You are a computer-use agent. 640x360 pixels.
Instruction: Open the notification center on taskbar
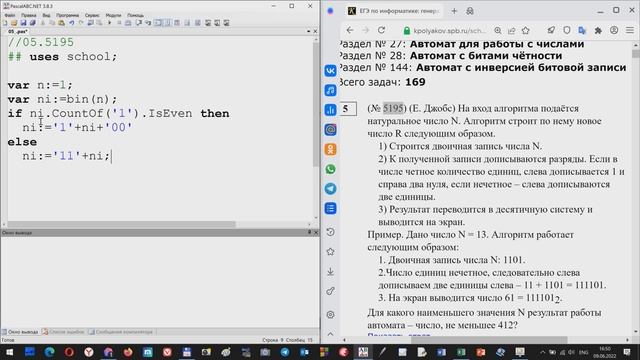[x=627, y=352]
